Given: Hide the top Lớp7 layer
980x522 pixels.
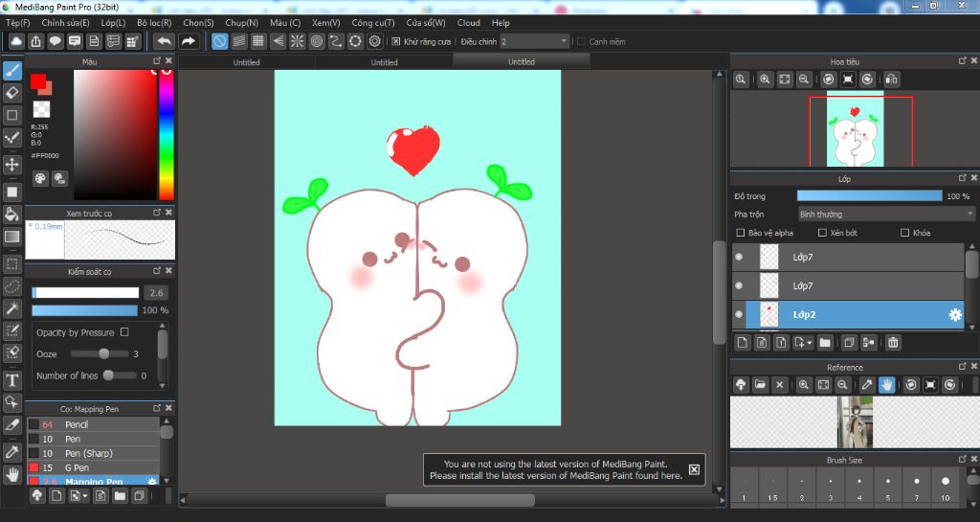Looking at the screenshot, I should pos(739,257).
